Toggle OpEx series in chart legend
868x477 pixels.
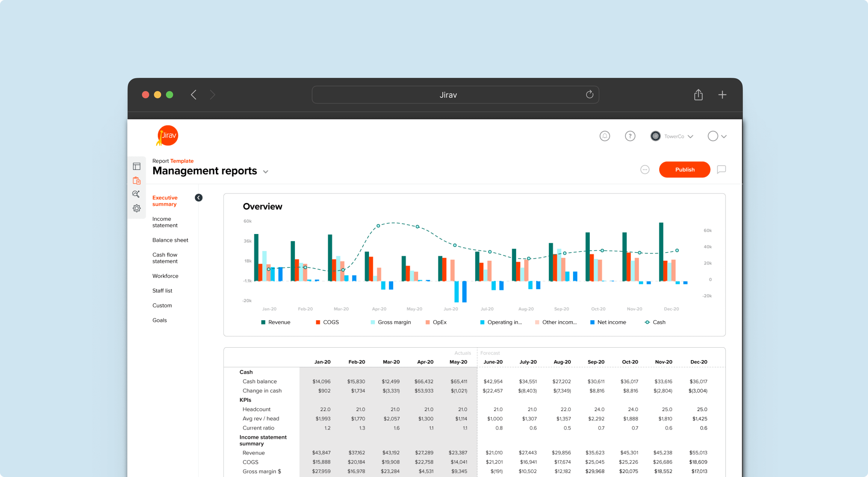[x=436, y=322]
